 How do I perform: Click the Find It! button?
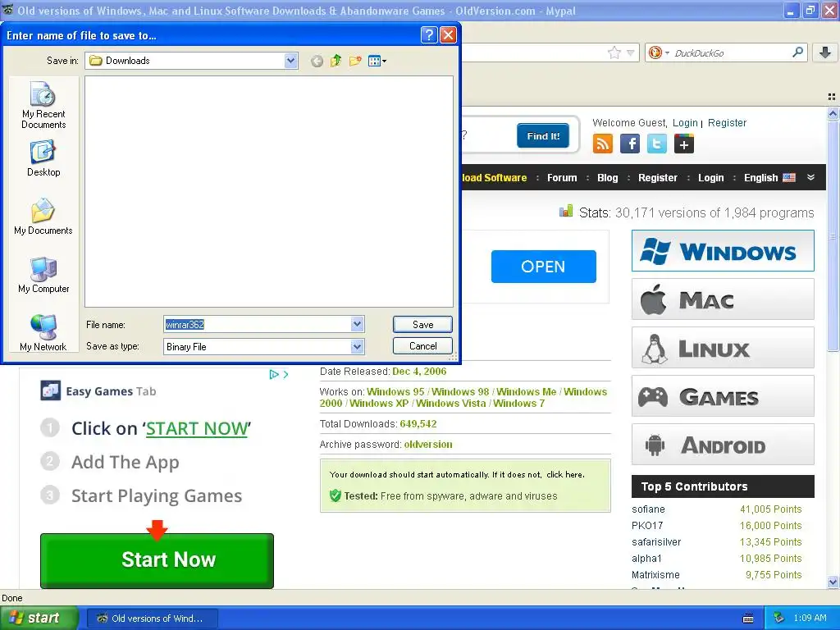(x=543, y=136)
